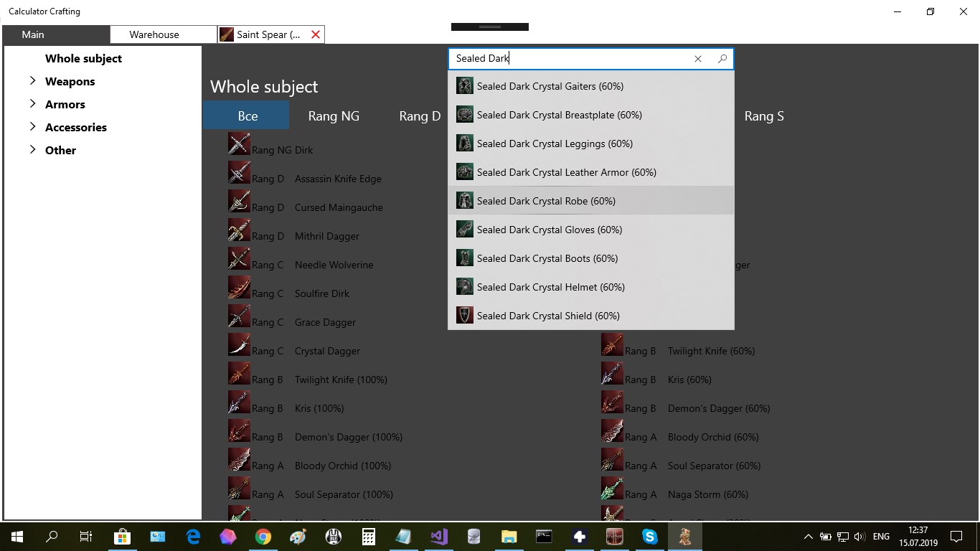Click the Sealed Dark Crystal Helmet icon
This screenshot has width=980, height=551.
pyautogui.click(x=465, y=286)
